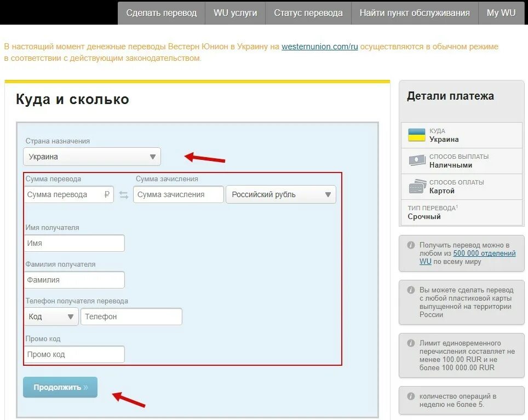This screenshot has height=420, width=528.
Task: Click the ruble symbol in Сумма перевода field
Action: 107,194
